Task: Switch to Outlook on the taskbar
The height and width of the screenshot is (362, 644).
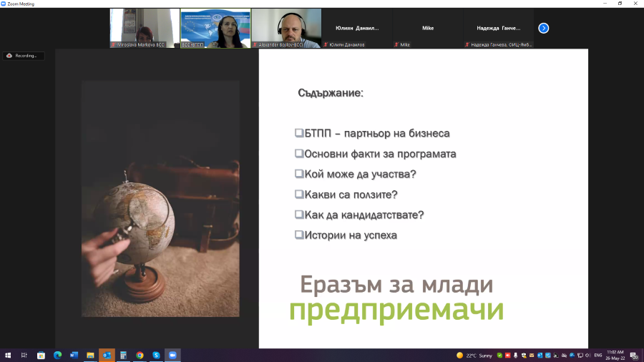Action: point(107,356)
